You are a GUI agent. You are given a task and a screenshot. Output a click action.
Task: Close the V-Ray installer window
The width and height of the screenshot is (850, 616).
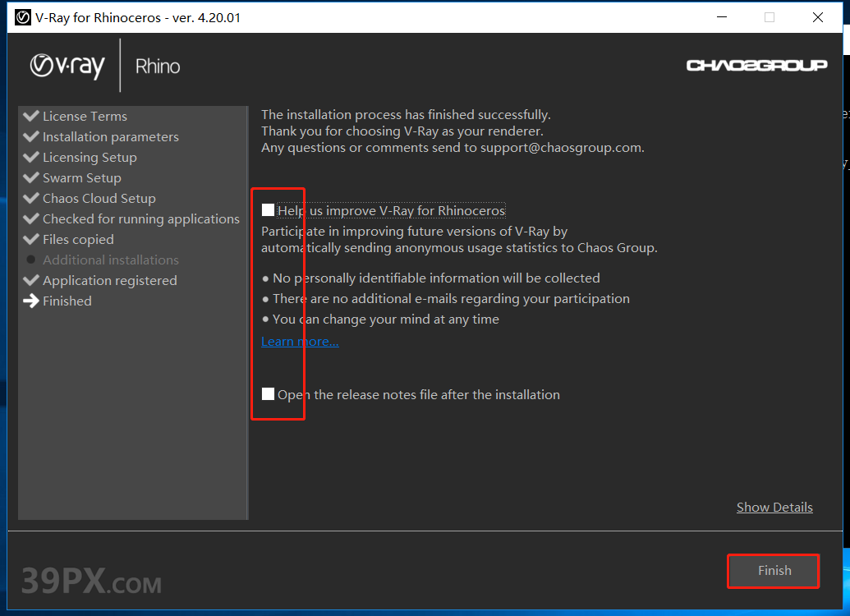(817, 17)
